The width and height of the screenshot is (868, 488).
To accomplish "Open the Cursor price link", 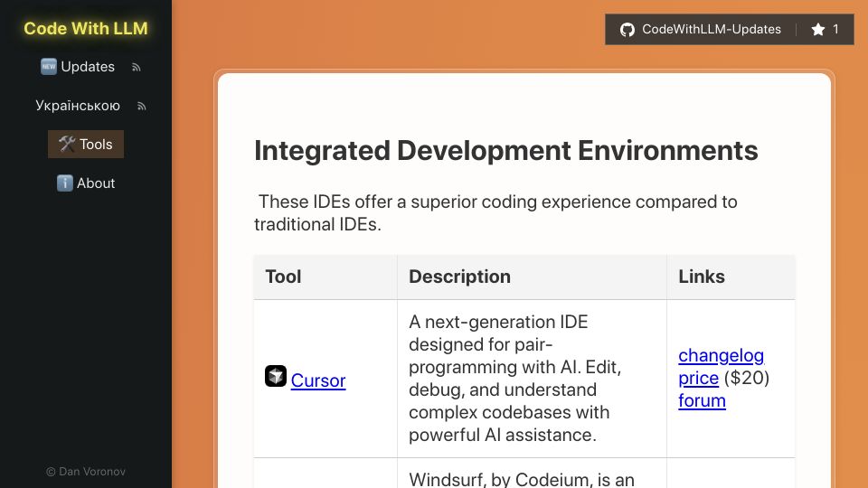I will point(698,378).
